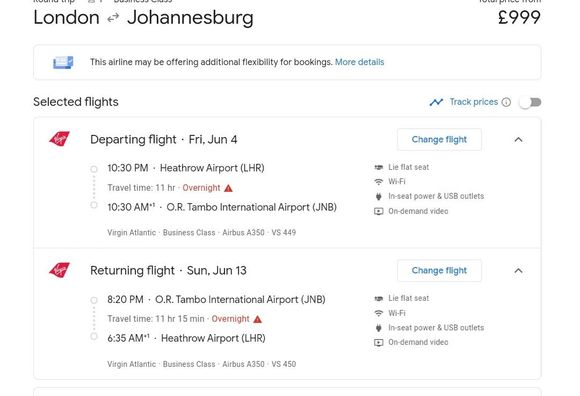Click Change flight for returning flight

(439, 271)
